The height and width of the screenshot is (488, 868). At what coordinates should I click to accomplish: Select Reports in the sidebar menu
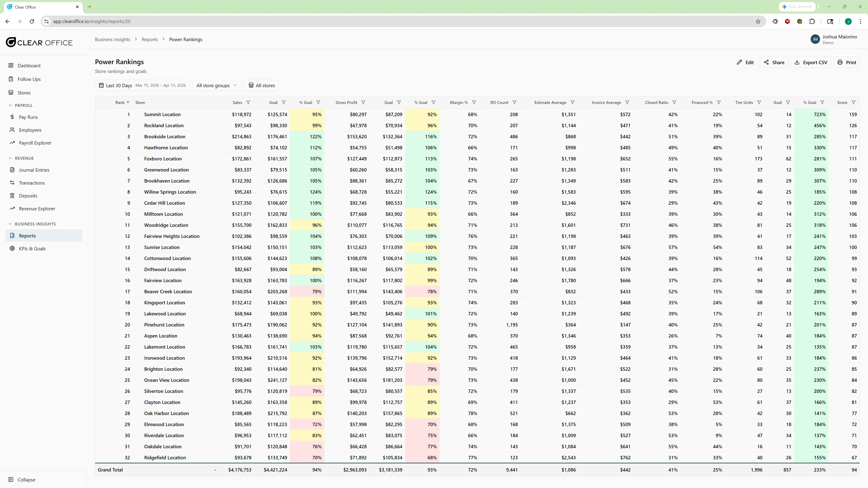pyautogui.click(x=27, y=235)
